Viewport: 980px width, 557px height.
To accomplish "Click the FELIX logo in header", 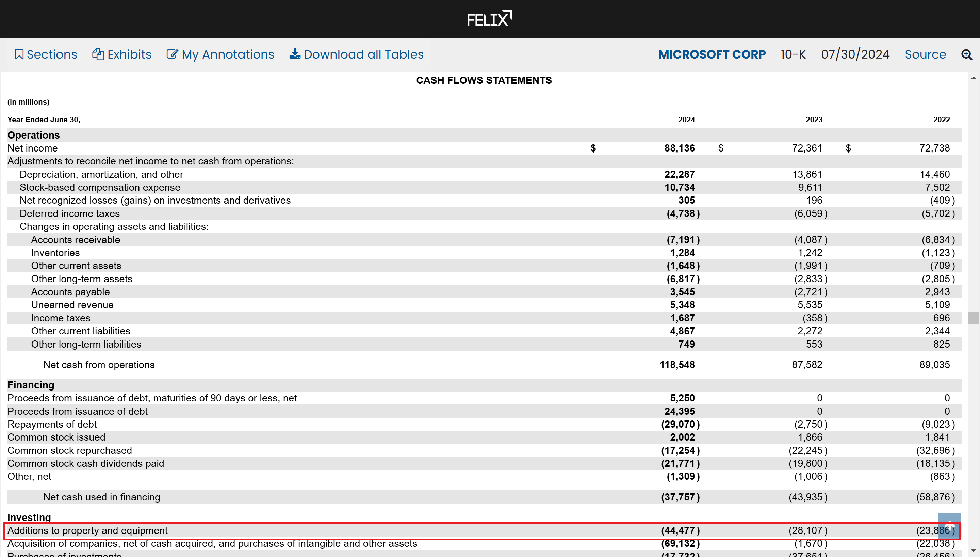I will 489,19.
